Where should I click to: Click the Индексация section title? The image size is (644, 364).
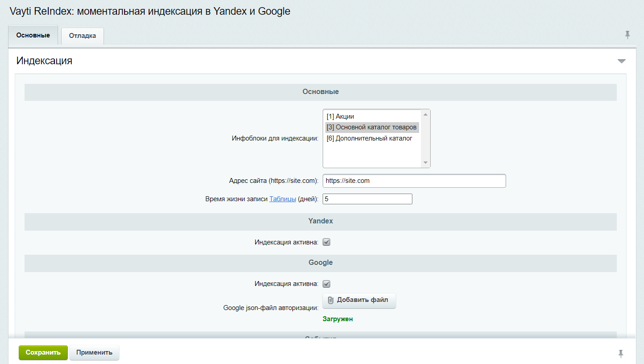44,61
